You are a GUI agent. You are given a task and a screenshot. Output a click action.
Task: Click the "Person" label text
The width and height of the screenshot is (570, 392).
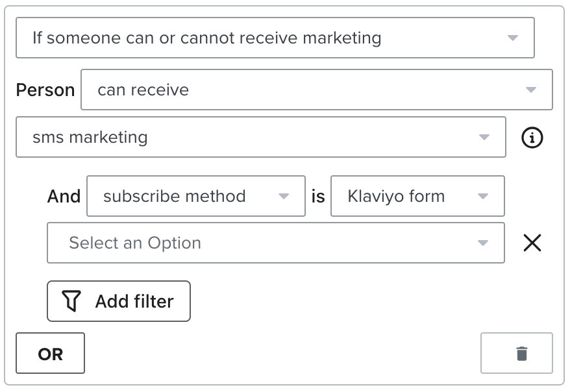(x=45, y=90)
